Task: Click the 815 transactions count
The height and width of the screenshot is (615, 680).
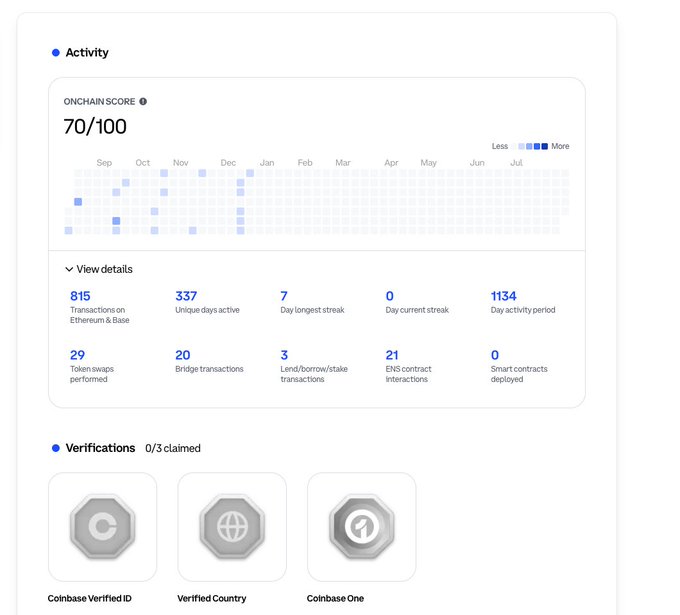Action: click(80, 296)
